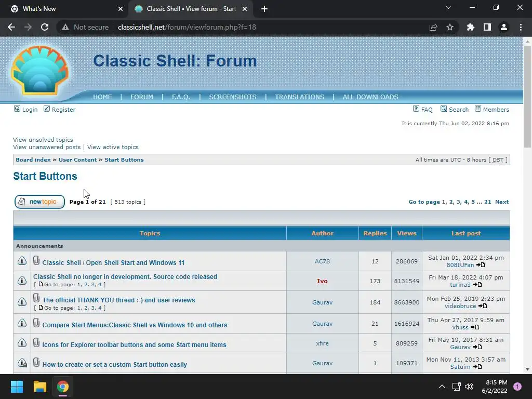Click the view latest post icon next to Satuim
532x399 pixels.
(477, 367)
